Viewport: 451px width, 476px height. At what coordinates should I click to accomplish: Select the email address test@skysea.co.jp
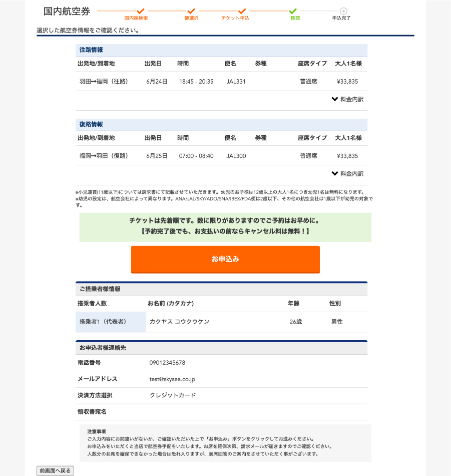pos(172,379)
